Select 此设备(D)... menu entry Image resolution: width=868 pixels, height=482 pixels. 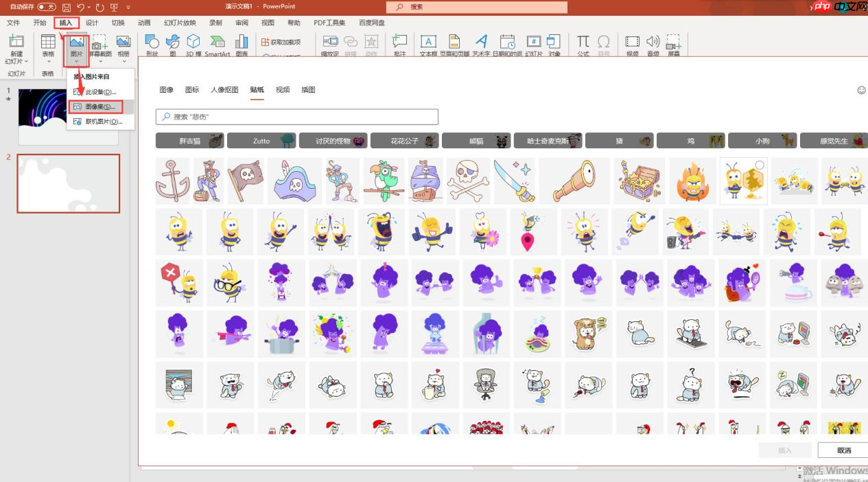coord(100,92)
